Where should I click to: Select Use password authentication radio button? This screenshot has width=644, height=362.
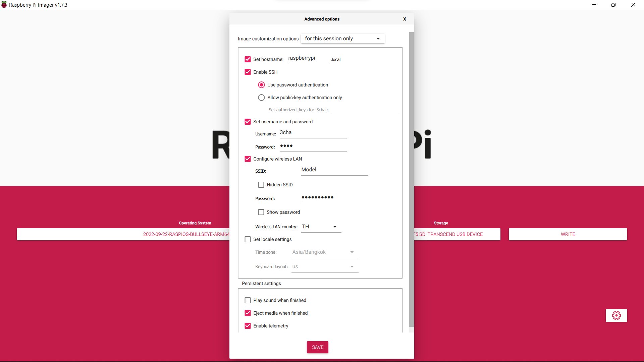tap(261, 84)
